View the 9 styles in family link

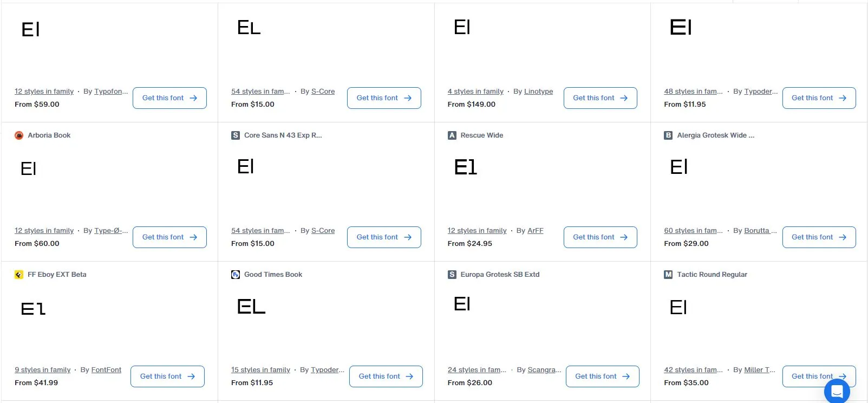43,370
